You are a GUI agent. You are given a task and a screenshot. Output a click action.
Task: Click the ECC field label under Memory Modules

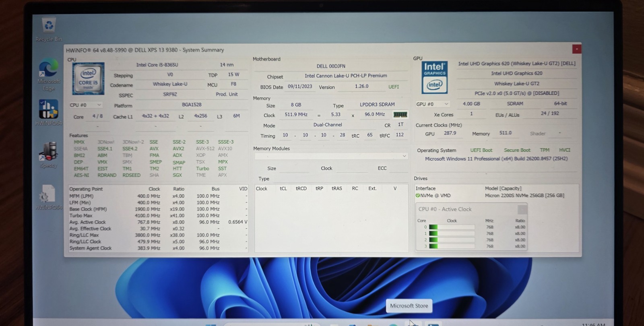pos(382,168)
